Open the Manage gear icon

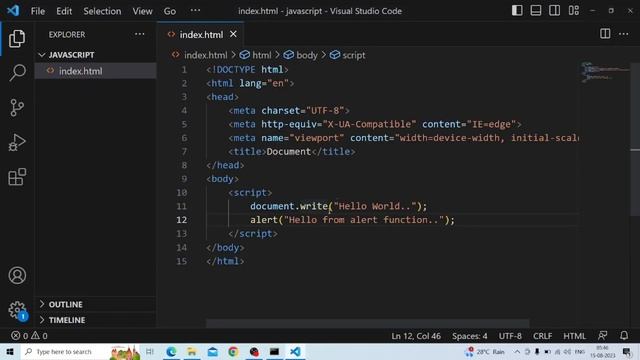click(x=17, y=310)
